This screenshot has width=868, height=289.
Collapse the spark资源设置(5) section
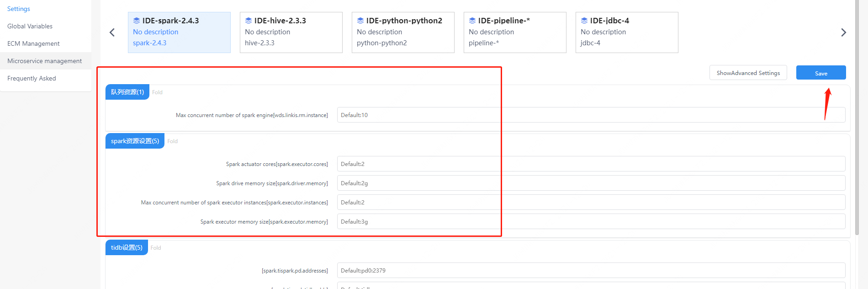pos(172,141)
